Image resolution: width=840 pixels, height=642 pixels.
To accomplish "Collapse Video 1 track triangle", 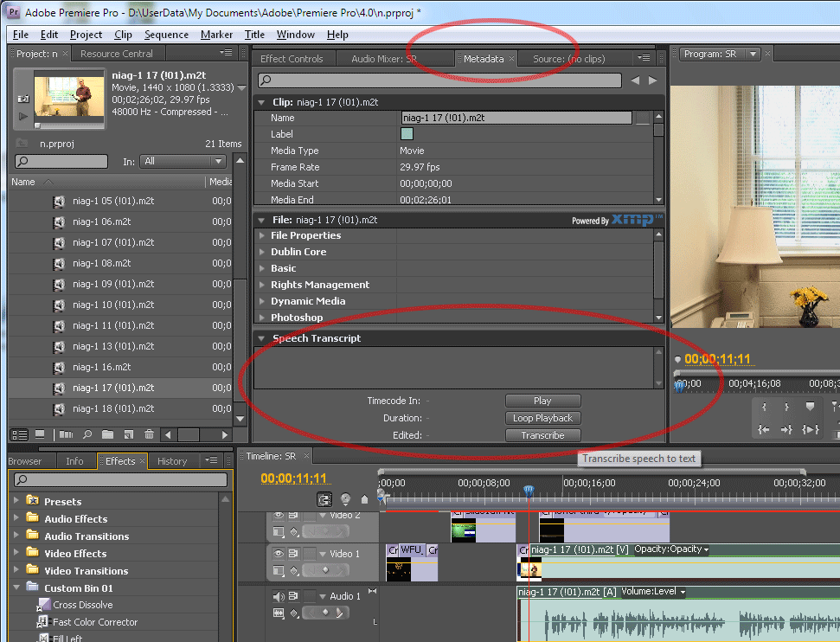I will (x=323, y=554).
